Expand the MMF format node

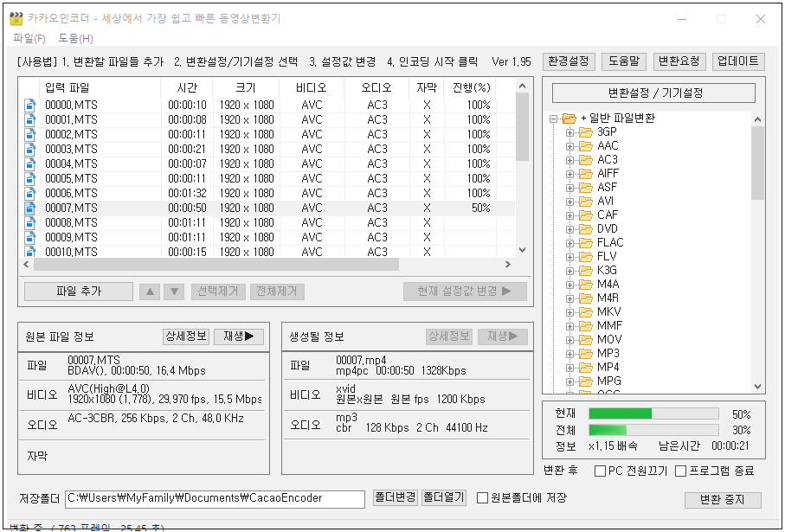(569, 326)
